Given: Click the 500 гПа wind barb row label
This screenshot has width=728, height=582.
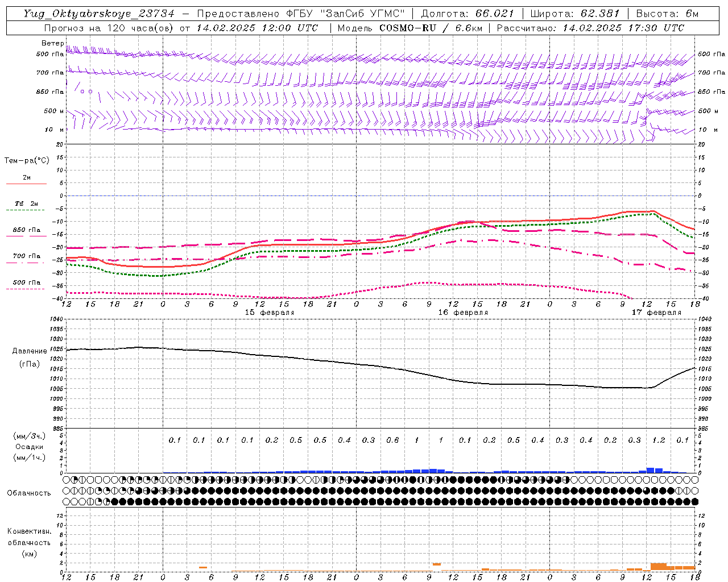Looking at the screenshot, I should [50, 54].
